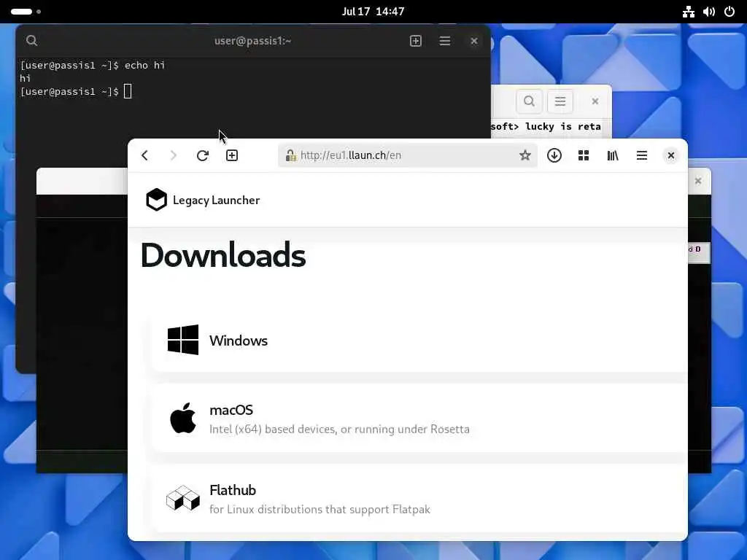Click the Legacy Launcher logo
Image resolution: width=747 pixels, height=560 pixels.
156,200
